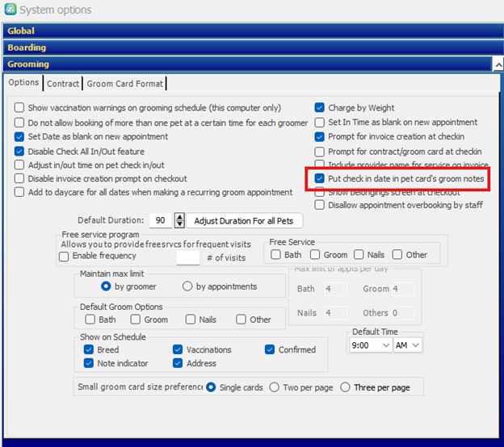Select by appointments max limit option

tap(187, 286)
